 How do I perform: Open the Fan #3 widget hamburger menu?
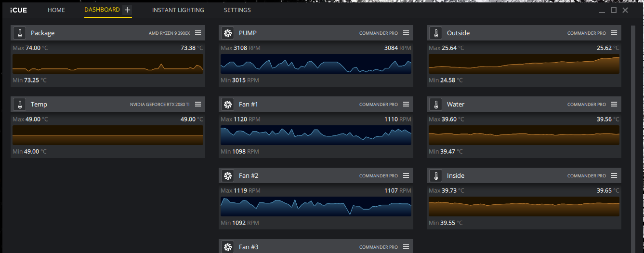click(x=406, y=247)
